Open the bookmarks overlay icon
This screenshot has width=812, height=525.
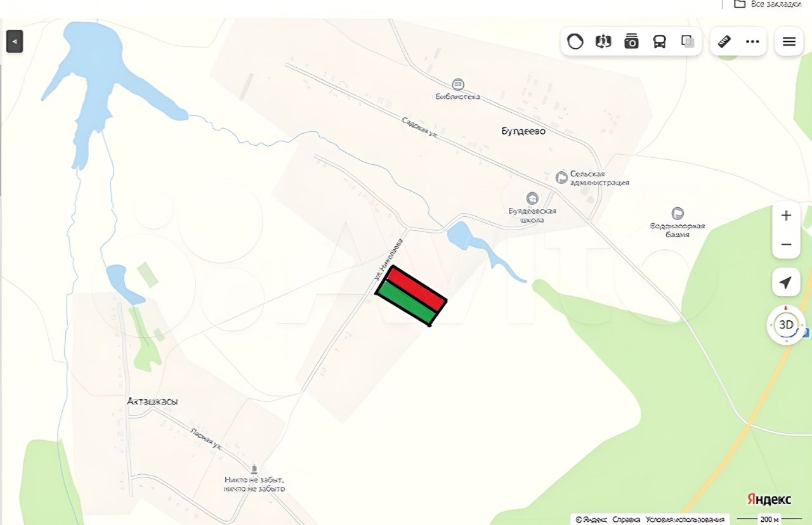pyautogui.click(x=688, y=42)
